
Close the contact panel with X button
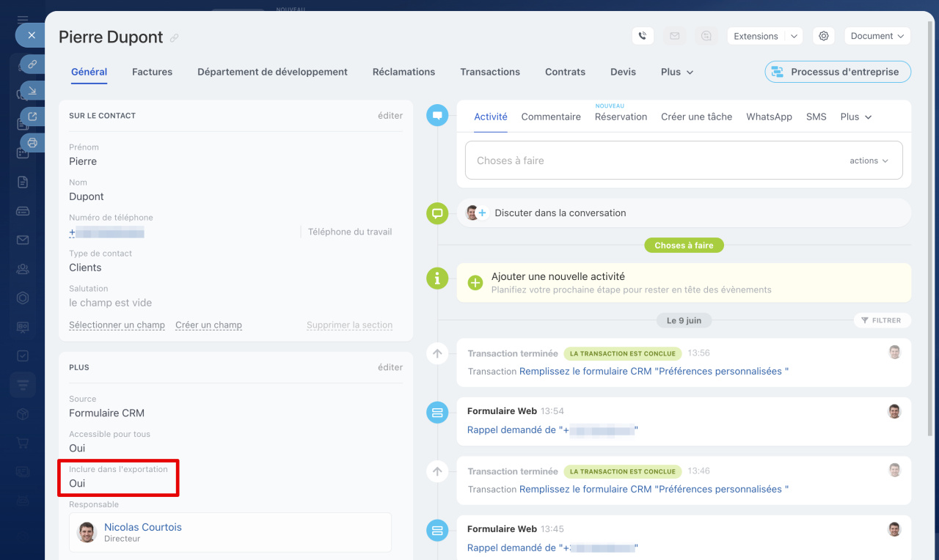click(31, 34)
